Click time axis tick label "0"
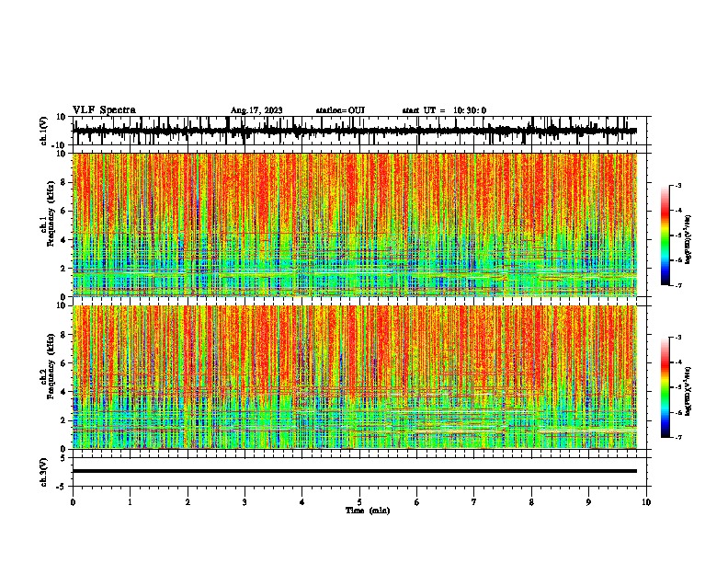This screenshot has height=563, width=728. pyautogui.click(x=73, y=502)
